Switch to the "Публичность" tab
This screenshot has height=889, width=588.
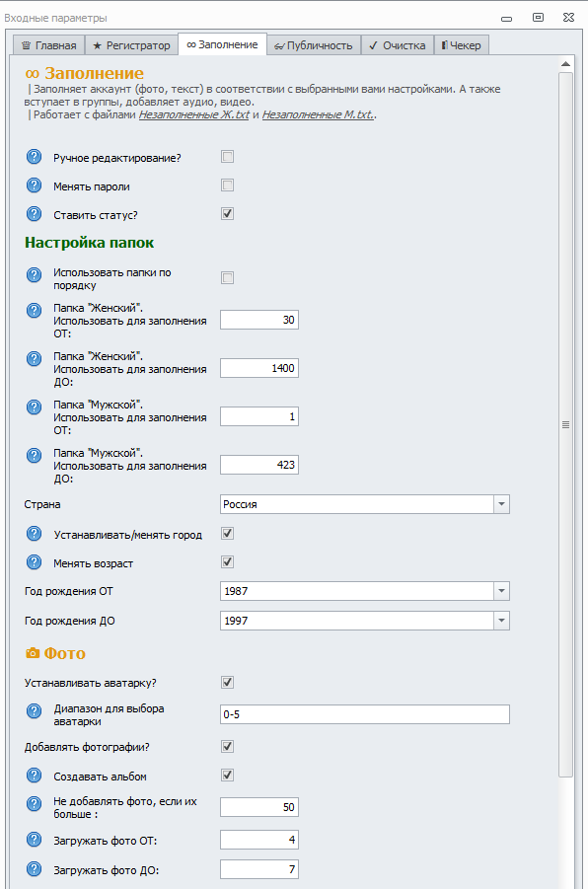(x=314, y=45)
